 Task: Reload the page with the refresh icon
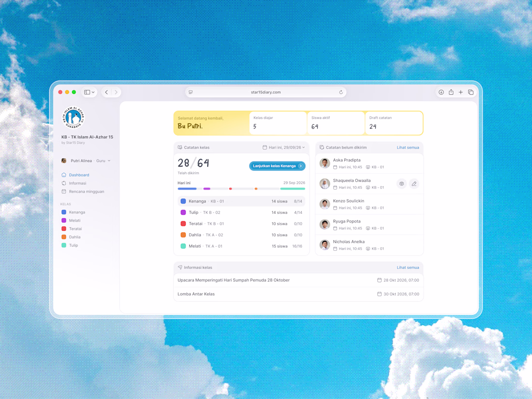click(341, 92)
